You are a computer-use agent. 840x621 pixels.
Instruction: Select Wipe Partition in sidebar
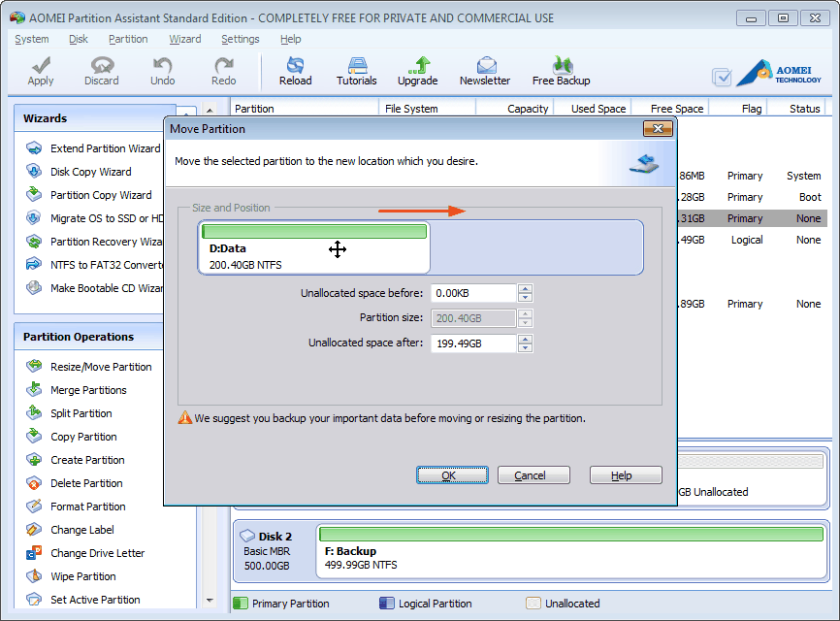[x=83, y=576]
